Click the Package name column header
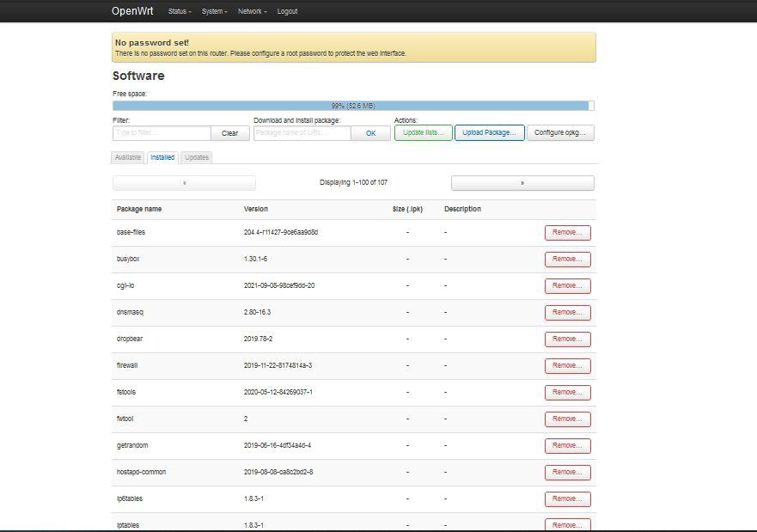The height and width of the screenshot is (532, 757). click(139, 209)
